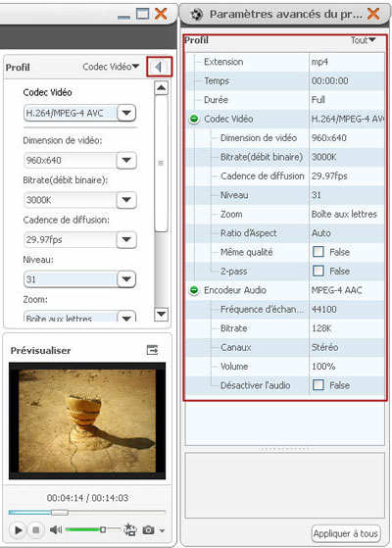Collapse the Codec Vidéo tree group
The height and width of the screenshot is (548, 392).
pos(194,119)
